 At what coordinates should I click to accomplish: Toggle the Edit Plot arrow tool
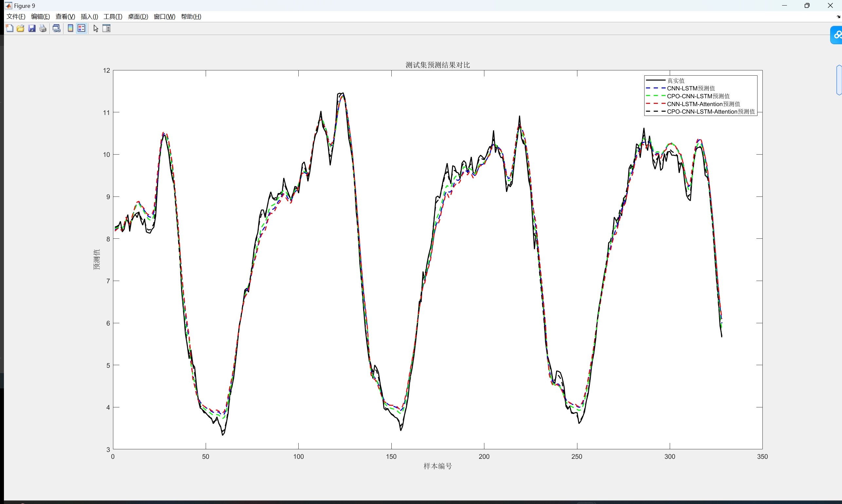point(96,28)
